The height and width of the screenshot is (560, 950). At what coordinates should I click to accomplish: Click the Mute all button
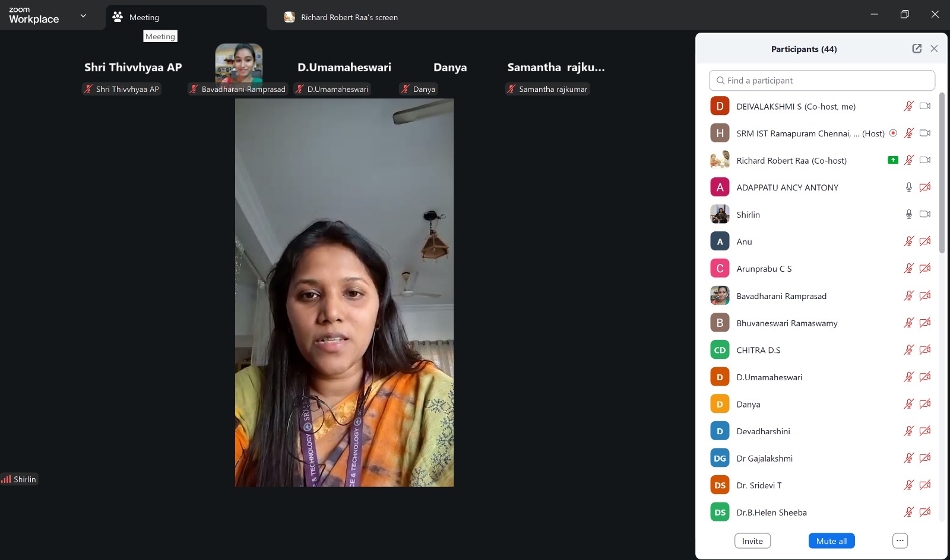tap(831, 541)
